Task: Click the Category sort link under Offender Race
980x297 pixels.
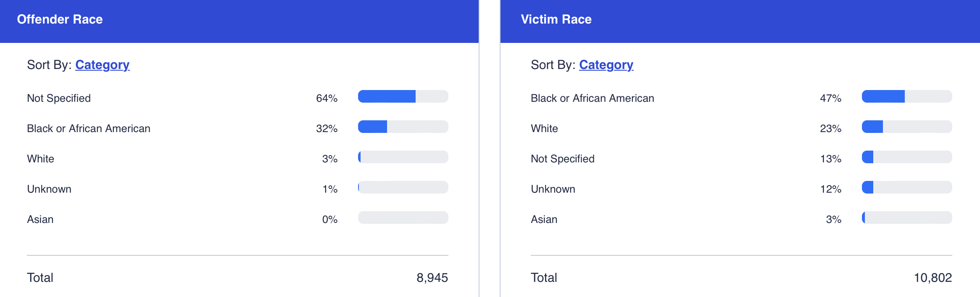Action: click(x=102, y=65)
